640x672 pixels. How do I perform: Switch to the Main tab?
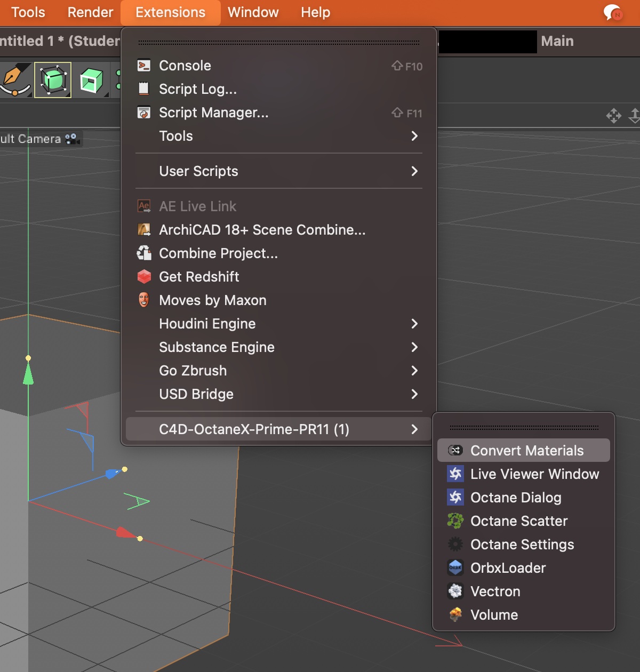point(557,41)
